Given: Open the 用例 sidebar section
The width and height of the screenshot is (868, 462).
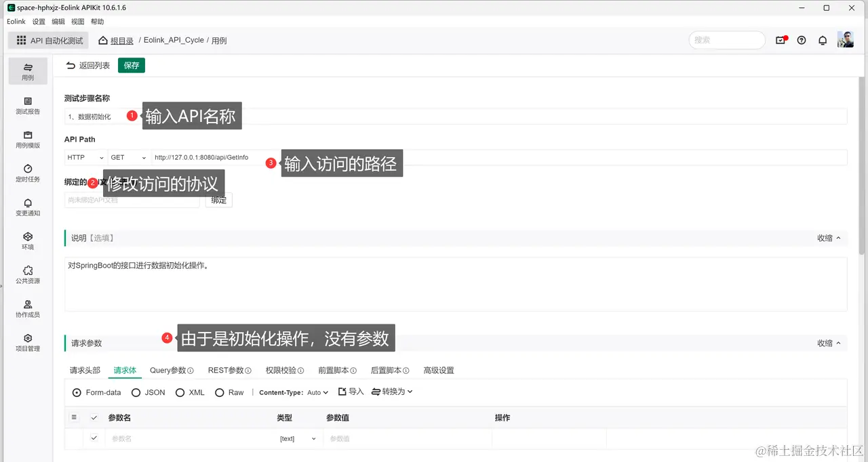Looking at the screenshot, I should click(x=28, y=71).
